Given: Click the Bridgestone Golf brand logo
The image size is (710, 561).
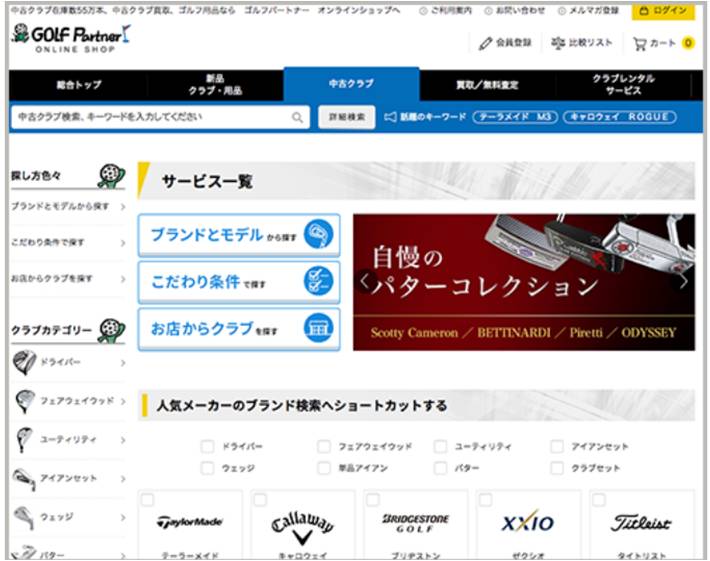Looking at the screenshot, I should point(416,523).
